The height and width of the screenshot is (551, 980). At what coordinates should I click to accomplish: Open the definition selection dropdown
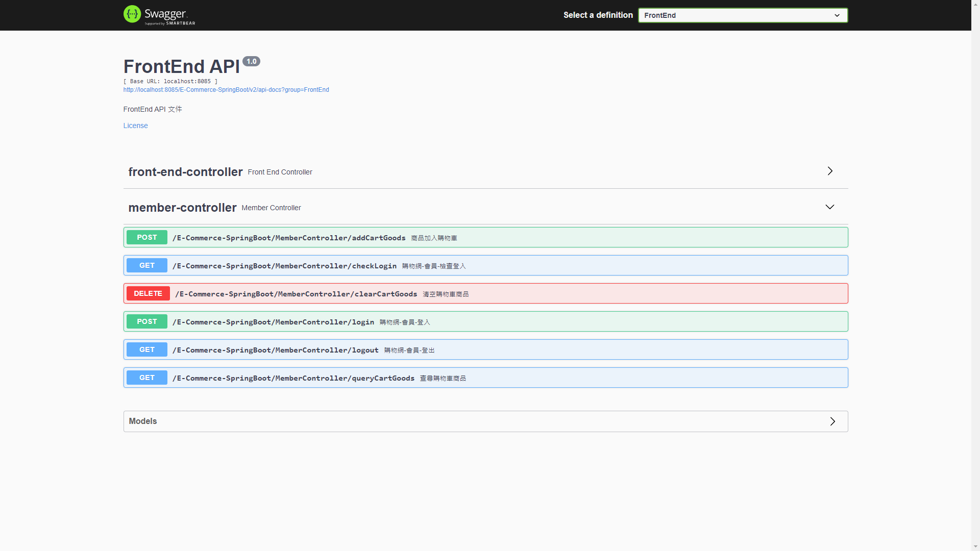click(x=742, y=15)
